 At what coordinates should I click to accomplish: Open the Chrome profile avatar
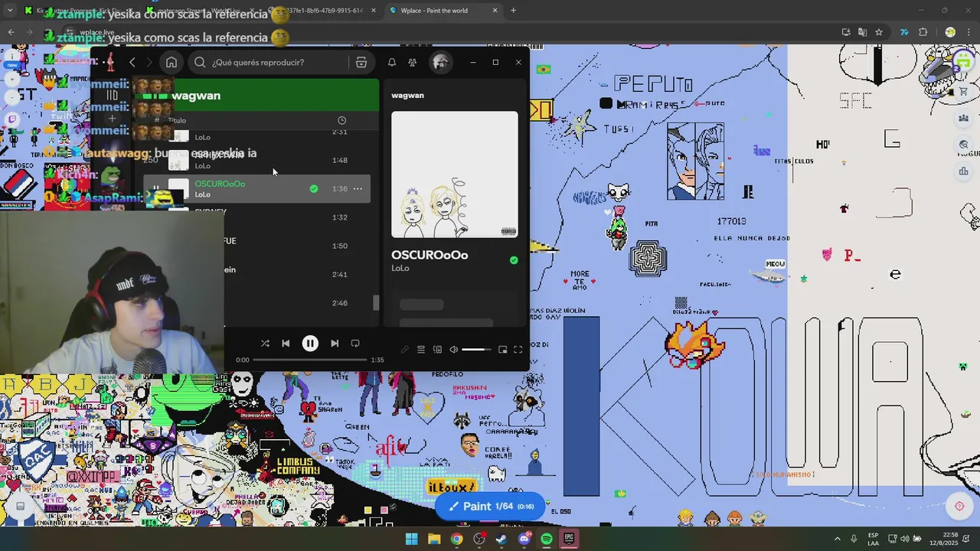pyautogui.click(x=950, y=32)
